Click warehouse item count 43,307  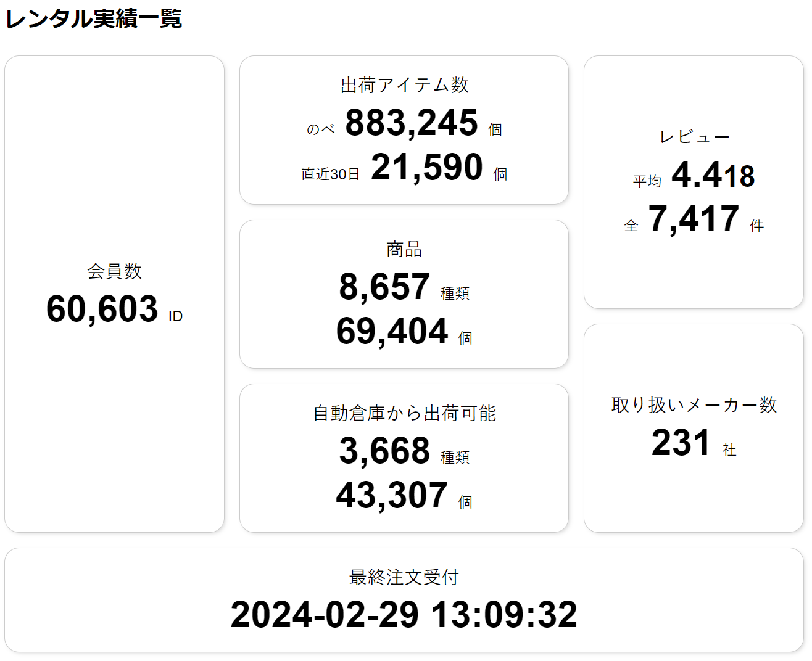tap(392, 495)
